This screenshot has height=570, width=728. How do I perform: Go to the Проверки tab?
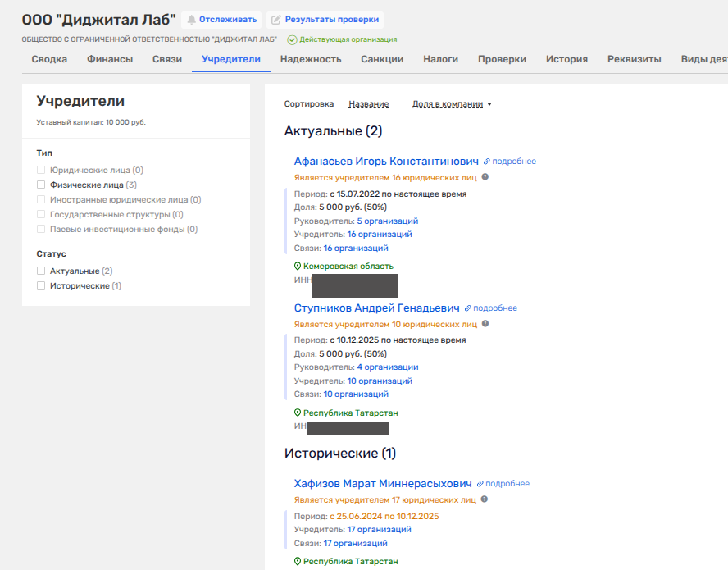(502, 59)
